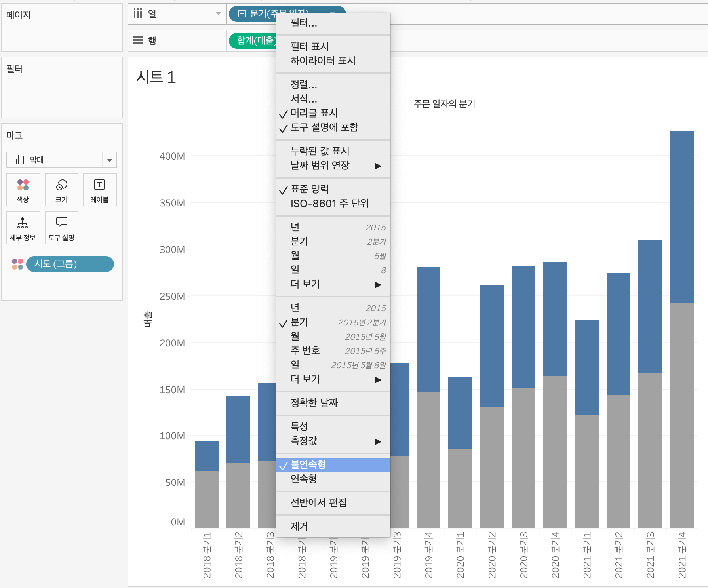Choose 필터... from the context menu

[333, 23]
